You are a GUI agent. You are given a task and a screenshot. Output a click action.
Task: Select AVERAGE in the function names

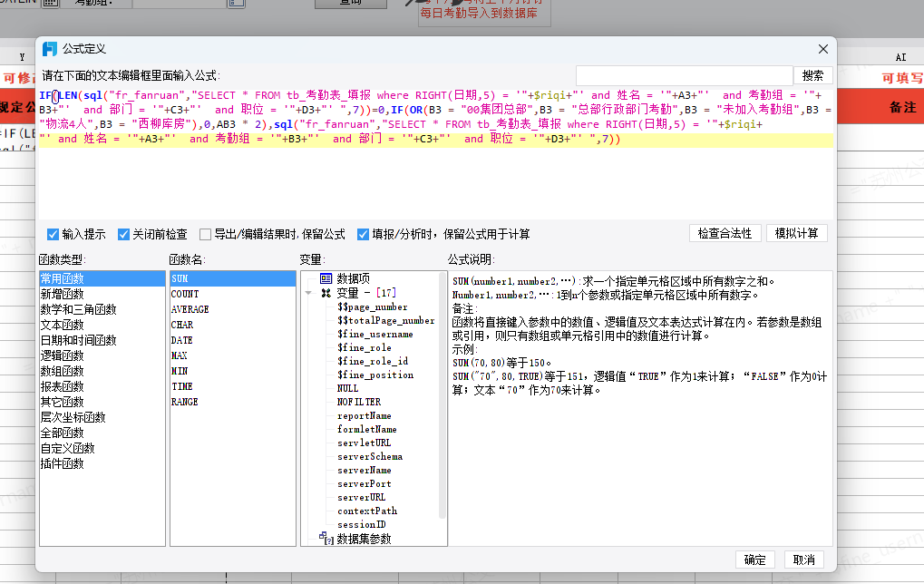190,309
